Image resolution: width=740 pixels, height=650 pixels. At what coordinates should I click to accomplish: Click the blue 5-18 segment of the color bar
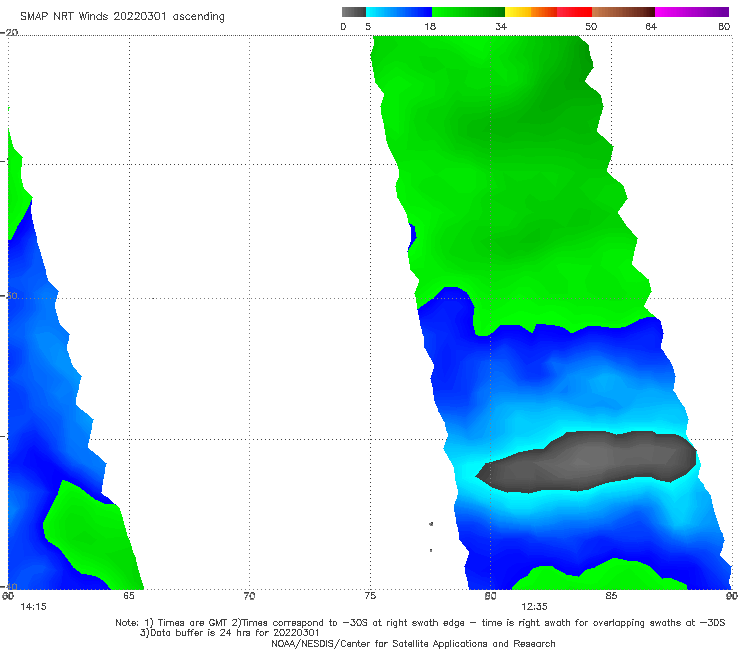pos(399,12)
